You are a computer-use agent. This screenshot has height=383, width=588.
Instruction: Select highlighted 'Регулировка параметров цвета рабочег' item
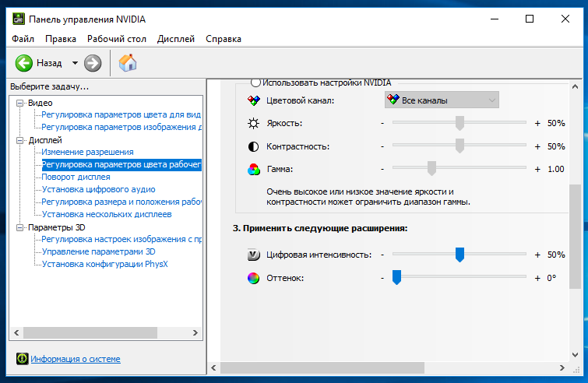point(121,164)
